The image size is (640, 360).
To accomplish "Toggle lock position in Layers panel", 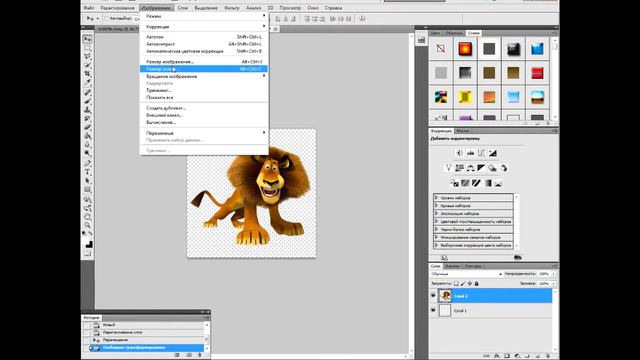I will pos(470,283).
